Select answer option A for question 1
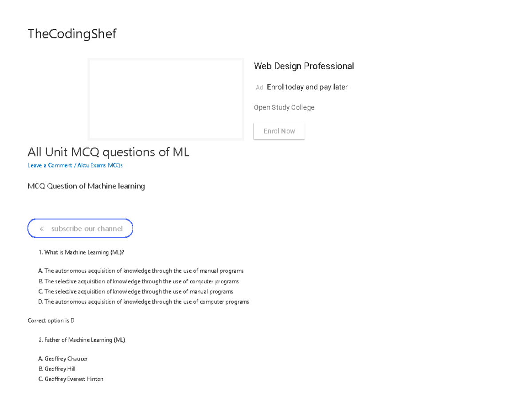The image size is (532, 411). (141, 270)
